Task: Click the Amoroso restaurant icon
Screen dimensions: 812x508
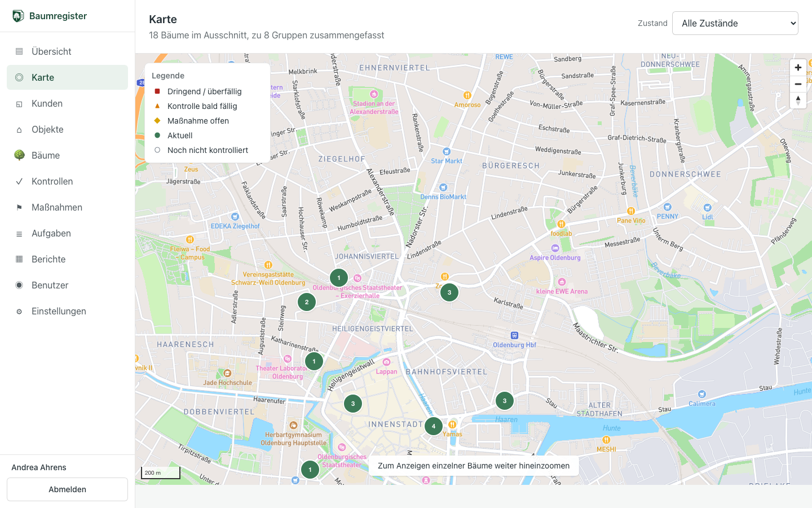Action: coord(467,95)
